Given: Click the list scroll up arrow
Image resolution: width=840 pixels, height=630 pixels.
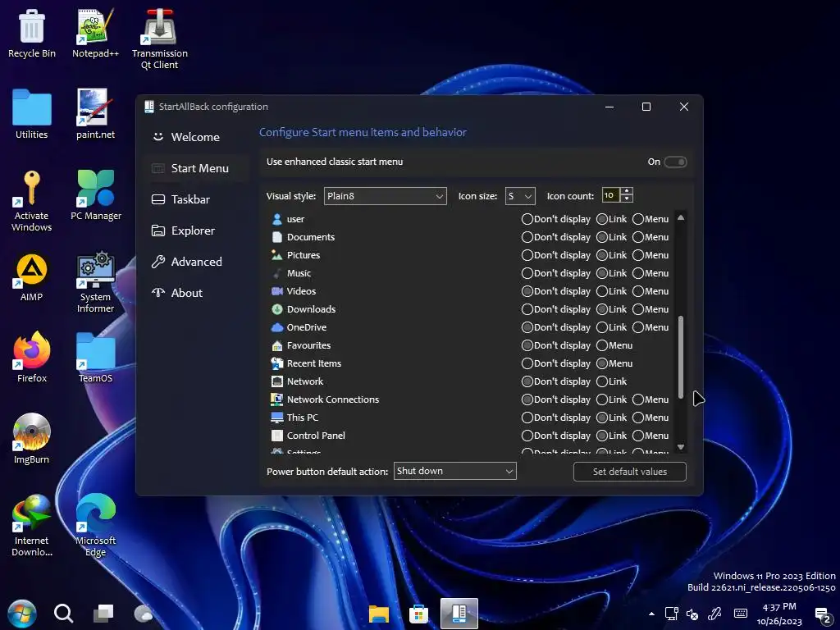Looking at the screenshot, I should 681,217.
